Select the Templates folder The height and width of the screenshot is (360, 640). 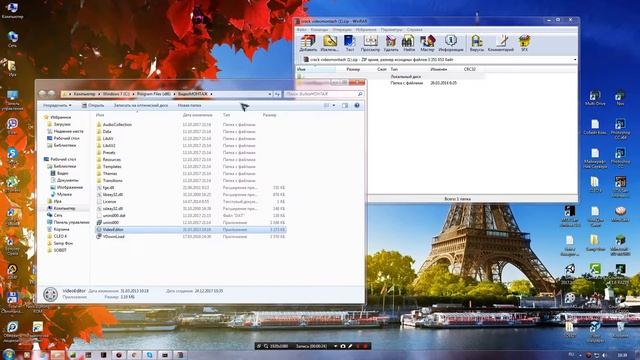point(112,167)
